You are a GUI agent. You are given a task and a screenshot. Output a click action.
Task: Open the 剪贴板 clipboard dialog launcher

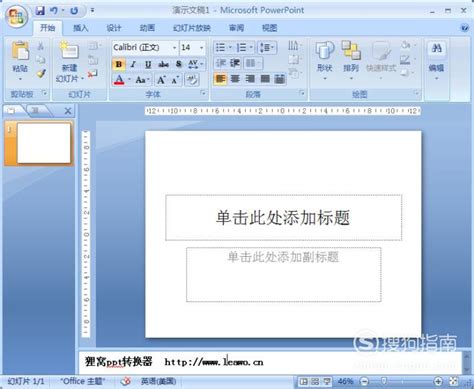point(45,93)
